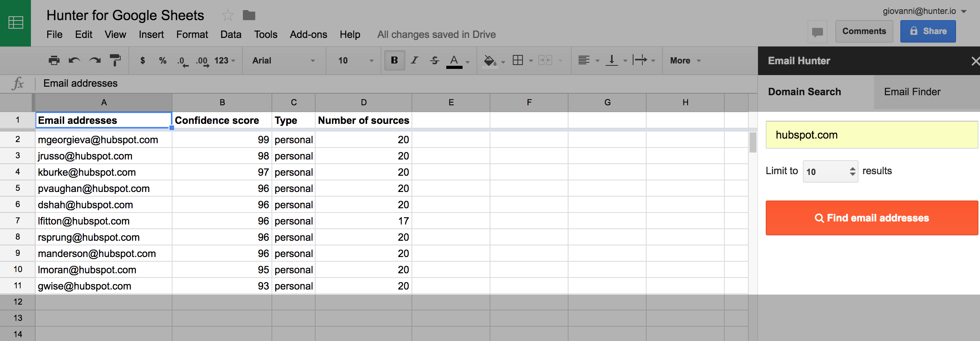Toggle strikethrough formatting
980x341 pixels.
pyautogui.click(x=435, y=60)
